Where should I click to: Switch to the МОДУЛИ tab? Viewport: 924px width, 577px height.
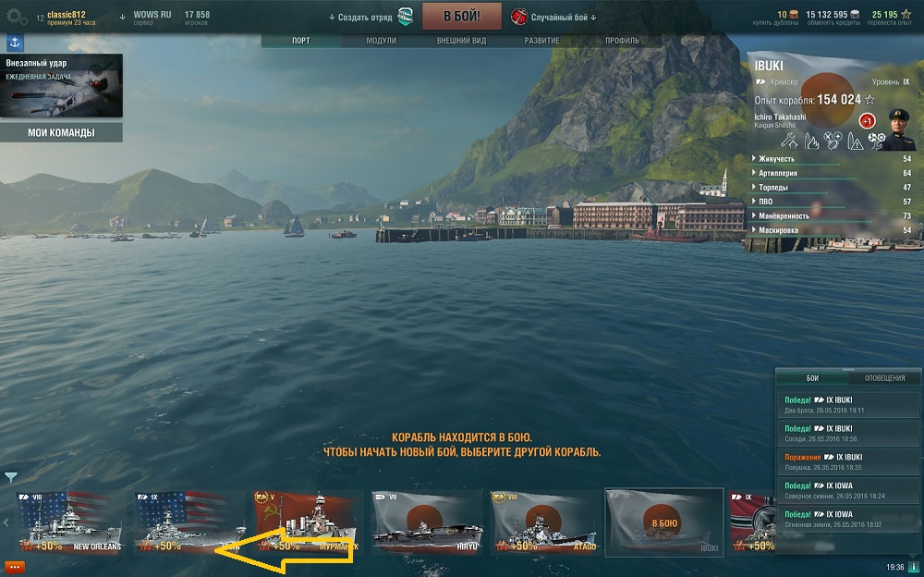[x=381, y=41]
